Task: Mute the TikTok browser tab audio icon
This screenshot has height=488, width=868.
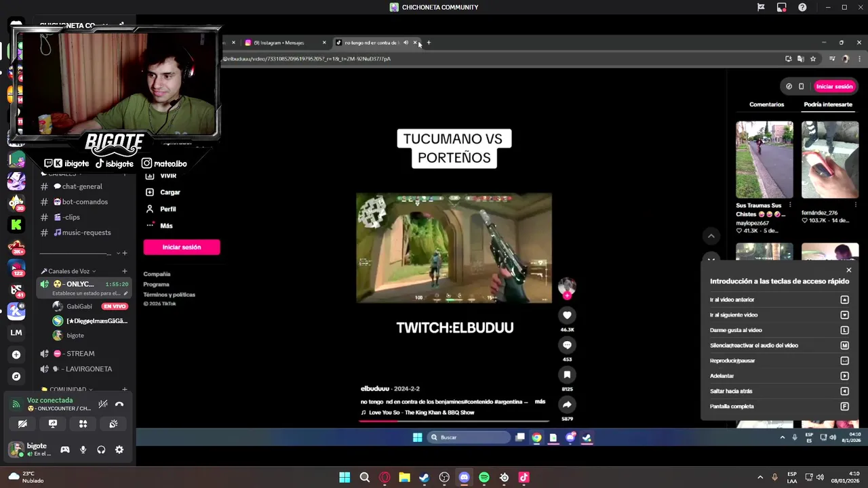Action: point(406,43)
